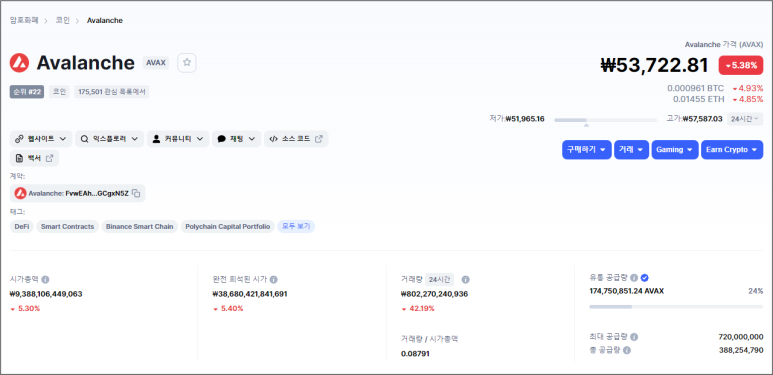Copy the Avalanche contract address
The width and height of the screenshot is (773, 375).
pyautogui.click(x=136, y=194)
